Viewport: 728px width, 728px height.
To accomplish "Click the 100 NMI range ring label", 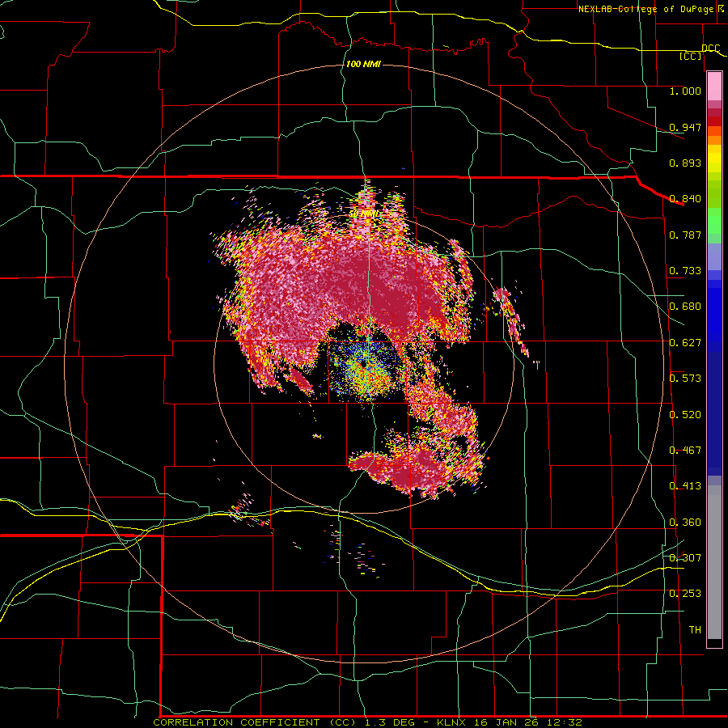I will [363, 64].
